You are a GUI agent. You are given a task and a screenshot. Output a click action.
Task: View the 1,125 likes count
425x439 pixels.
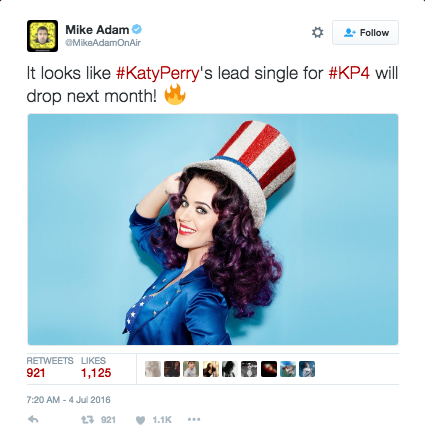[96, 373]
